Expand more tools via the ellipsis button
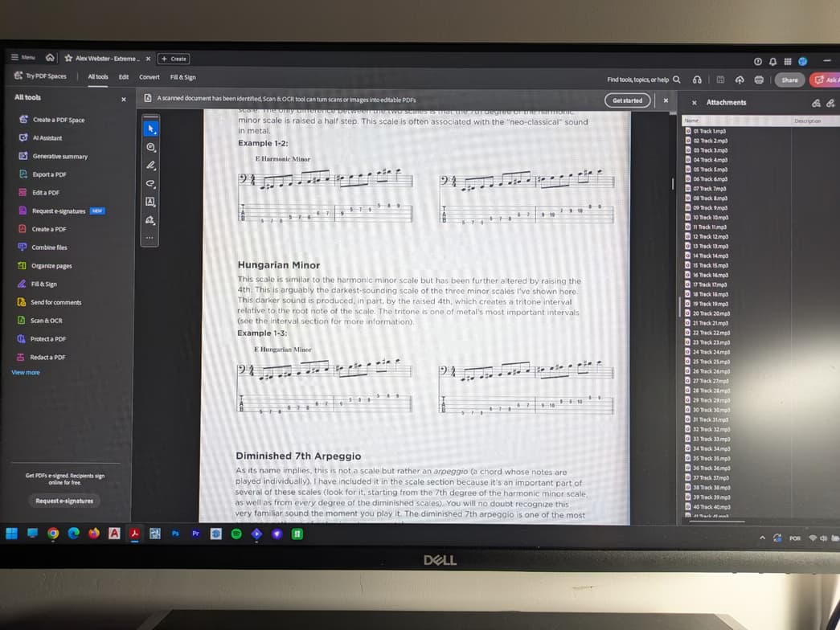The image size is (840, 630). click(x=150, y=237)
